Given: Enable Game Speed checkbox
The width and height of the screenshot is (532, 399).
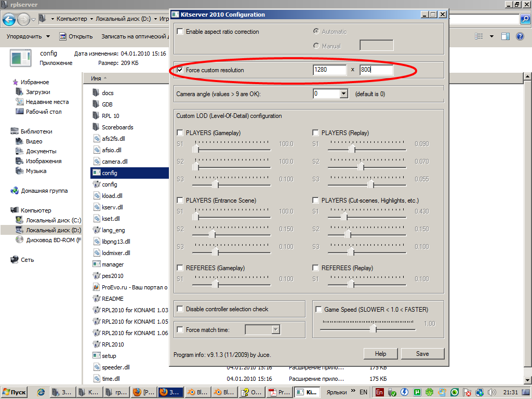Looking at the screenshot, I should (318, 309).
